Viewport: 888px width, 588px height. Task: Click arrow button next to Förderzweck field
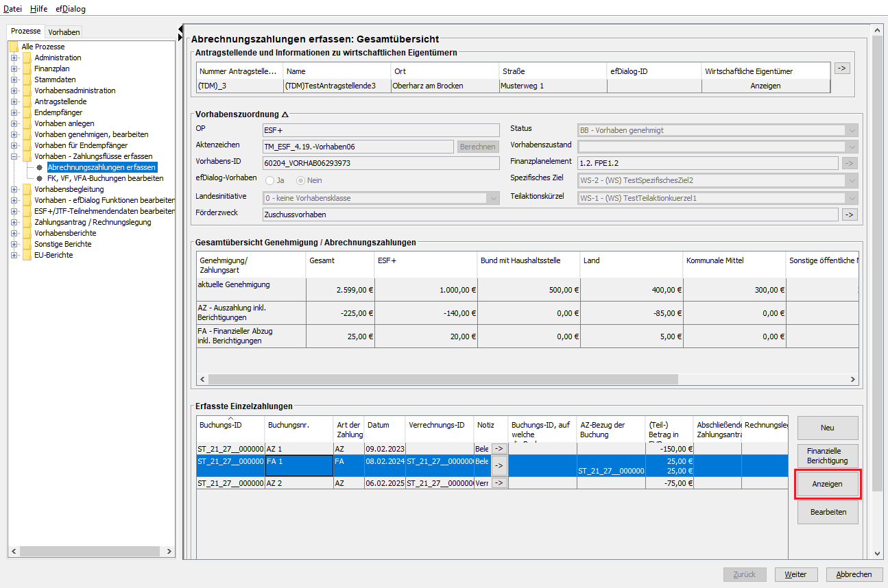coord(850,215)
